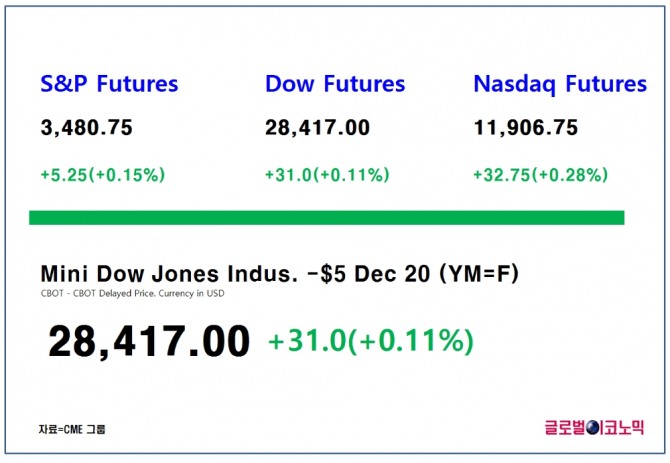Select the Nasdaq change +32.75(+0.28%)
670x463 pixels.
[540, 175]
